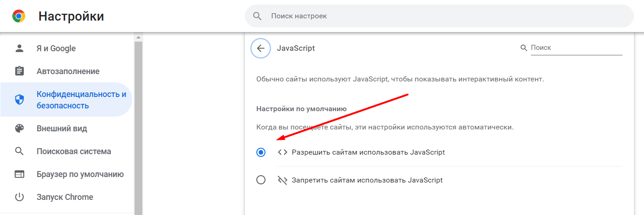Click the Разрешить сайтам использовать JavaScript label
The height and width of the screenshot is (215, 644).
pos(368,152)
